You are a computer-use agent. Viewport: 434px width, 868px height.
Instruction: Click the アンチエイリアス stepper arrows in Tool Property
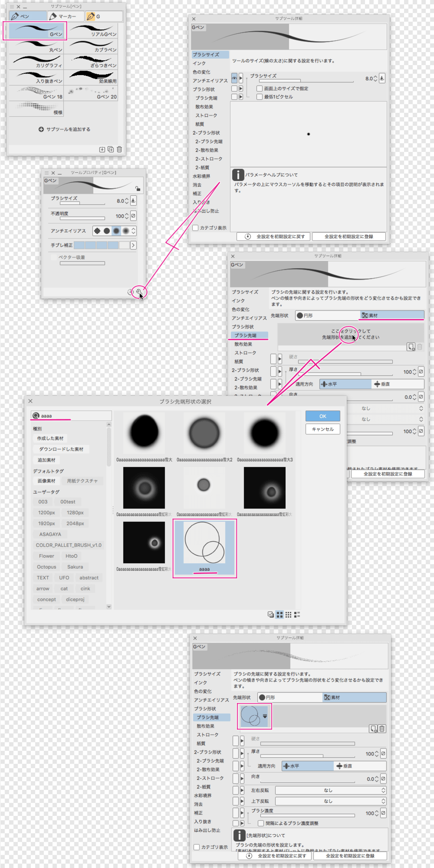133,231
